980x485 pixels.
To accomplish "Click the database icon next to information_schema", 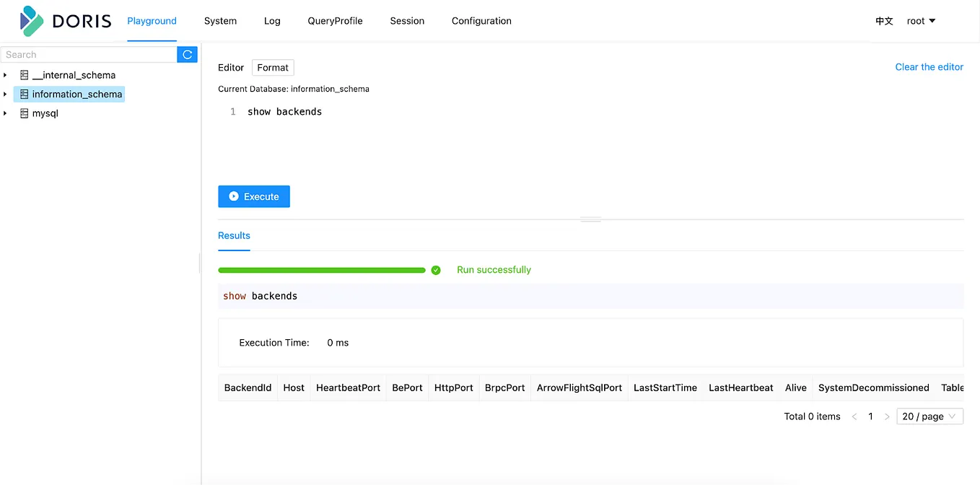I will point(25,94).
